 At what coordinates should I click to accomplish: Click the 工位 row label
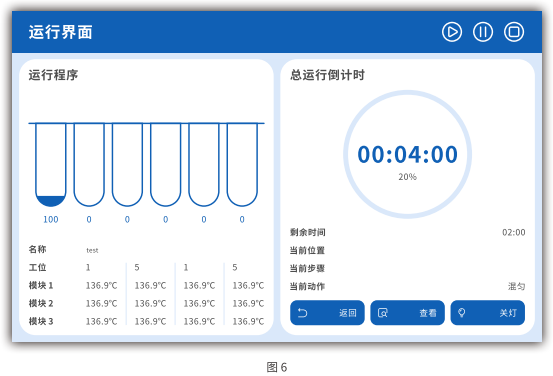(37, 267)
